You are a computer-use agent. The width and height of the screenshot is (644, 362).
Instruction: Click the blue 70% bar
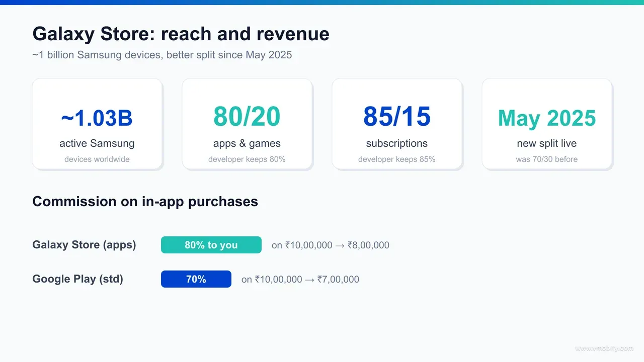tap(196, 279)
